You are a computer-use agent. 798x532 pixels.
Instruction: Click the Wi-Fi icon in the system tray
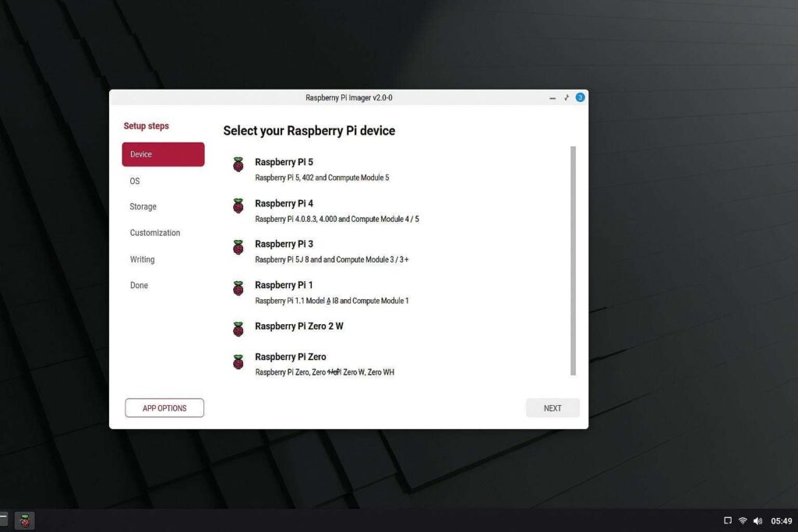[x=743, y=520]
